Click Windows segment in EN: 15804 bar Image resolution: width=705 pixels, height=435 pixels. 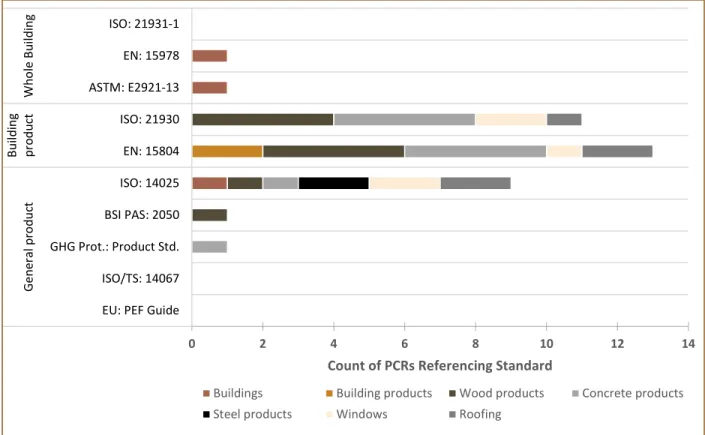click(565, 151)
